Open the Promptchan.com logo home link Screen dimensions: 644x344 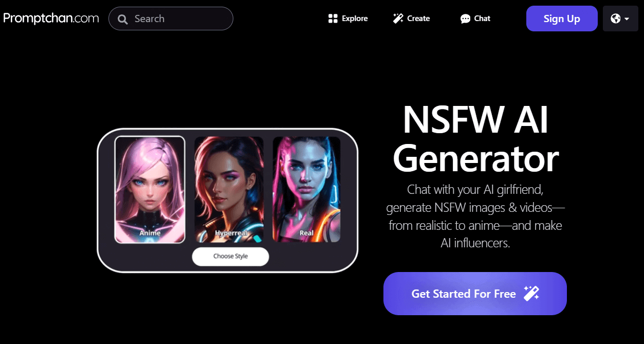click(x=51, y=19)
